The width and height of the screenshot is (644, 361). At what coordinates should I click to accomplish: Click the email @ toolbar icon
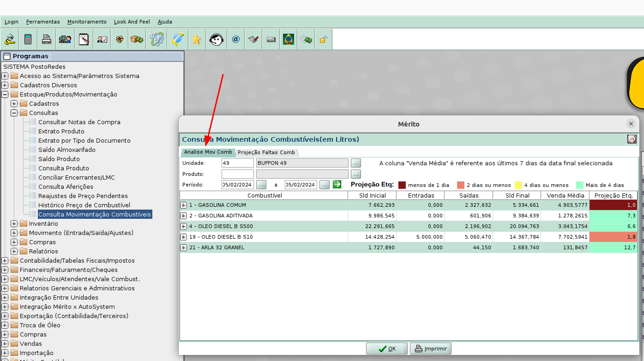[236, 40]
